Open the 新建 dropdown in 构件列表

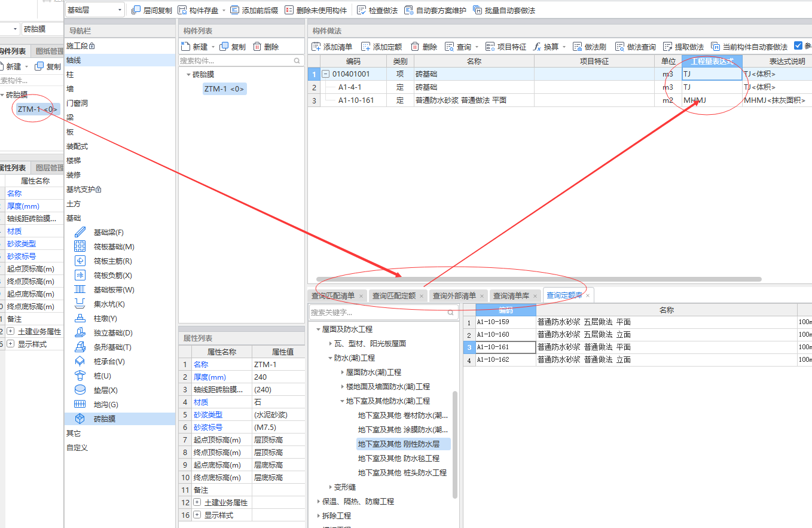point(213,47)
